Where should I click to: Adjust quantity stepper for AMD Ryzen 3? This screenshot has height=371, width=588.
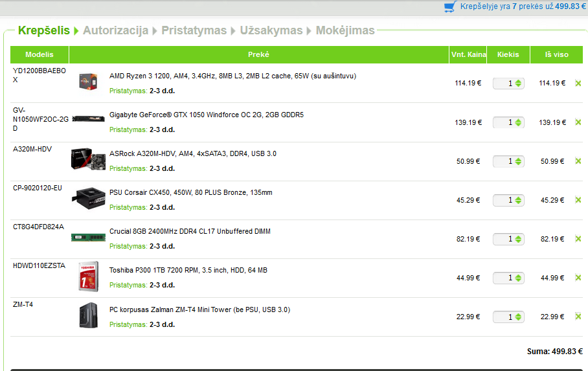[x=518, y=84]
